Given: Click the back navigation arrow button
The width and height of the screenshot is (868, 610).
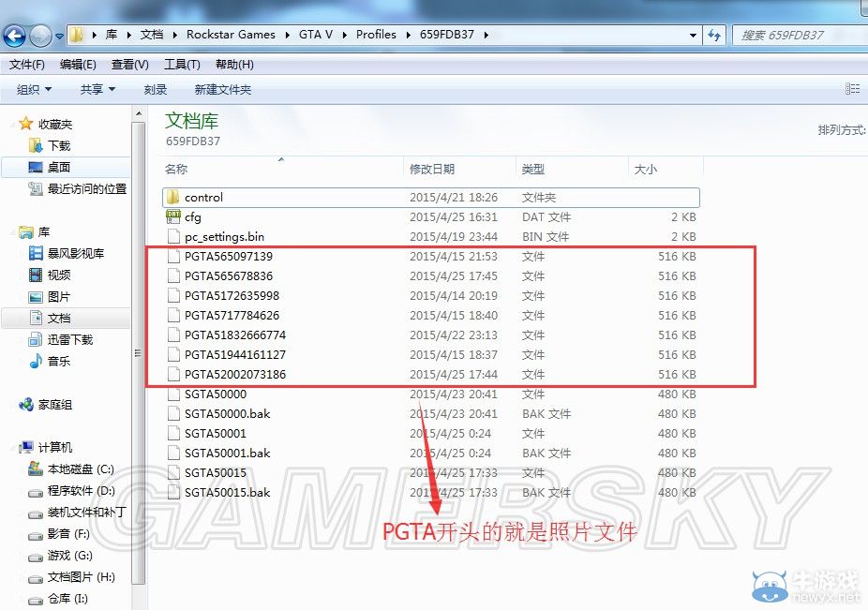Looking at the screenshot, I should 15,34.
